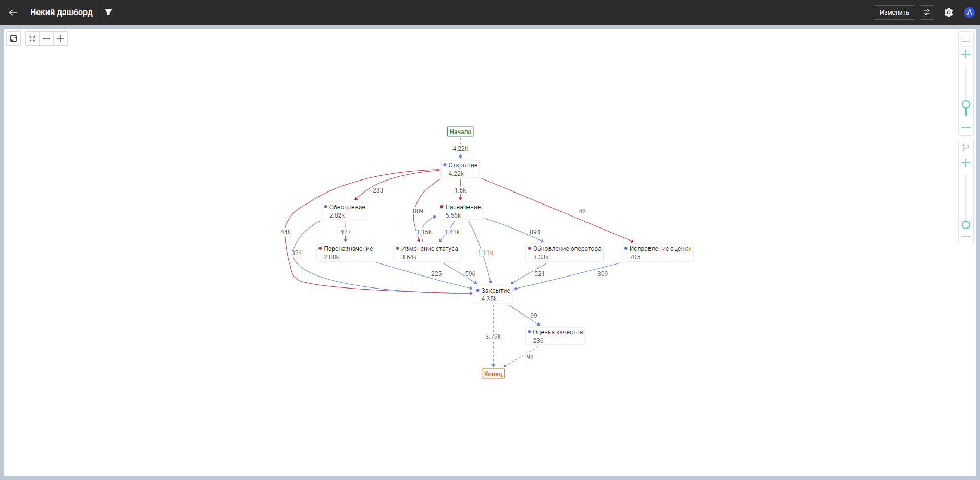Toggle fullscreen expand icon on graph
Viewport: 980px width, 480px height.
point(14,39)
